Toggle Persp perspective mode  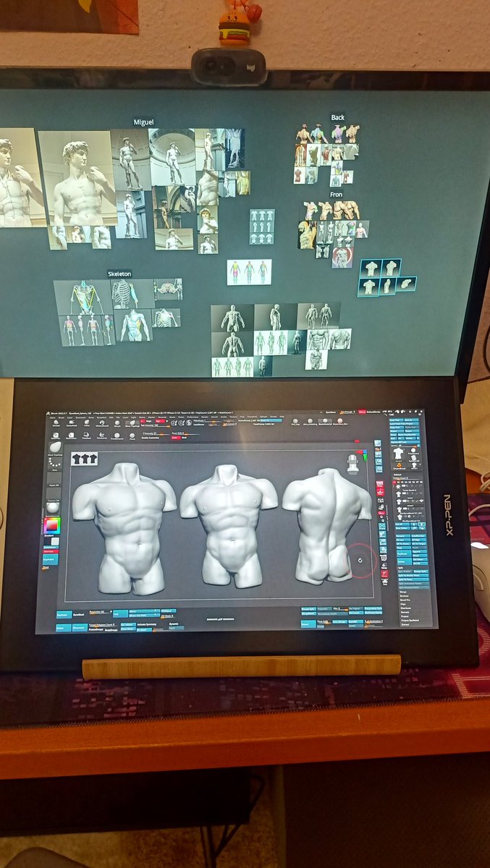tap(380, 484)
